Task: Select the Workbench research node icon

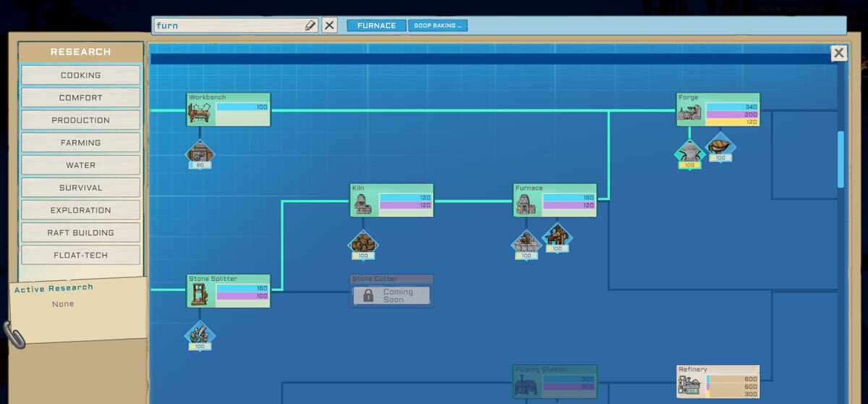Action: (x=200, y=113)
